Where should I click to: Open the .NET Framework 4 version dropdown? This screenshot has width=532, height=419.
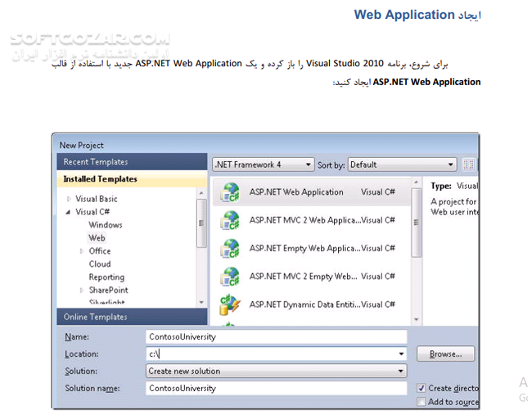click(264, 164)
